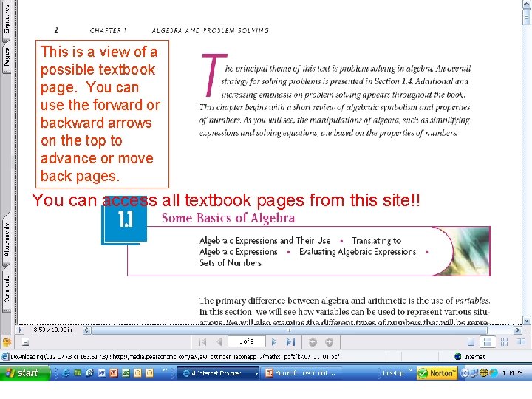Viewport: 532px width, 399px height.
Task: Switch to Microsoft PowerPoint taskbar button
Action: pyautogui.click(x=302, y=373)
